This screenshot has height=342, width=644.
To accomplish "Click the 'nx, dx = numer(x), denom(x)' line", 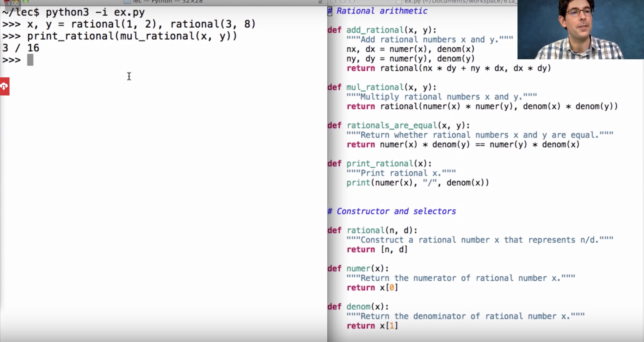I will click(x=410, y=49).
